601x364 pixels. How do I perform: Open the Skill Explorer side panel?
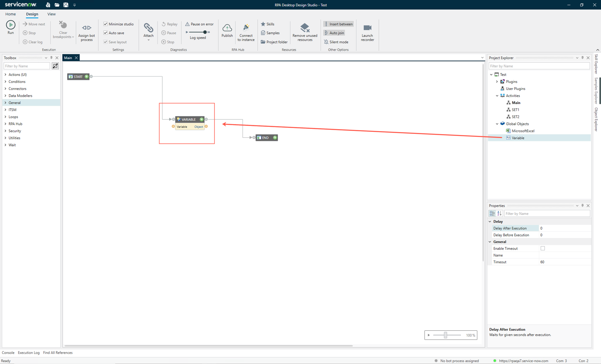596,64
